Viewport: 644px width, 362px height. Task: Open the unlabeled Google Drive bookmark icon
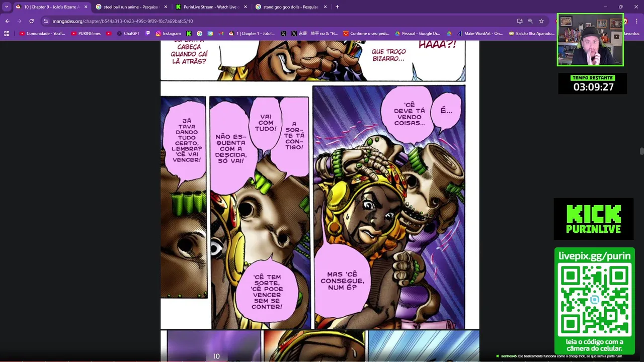[449, 34]
